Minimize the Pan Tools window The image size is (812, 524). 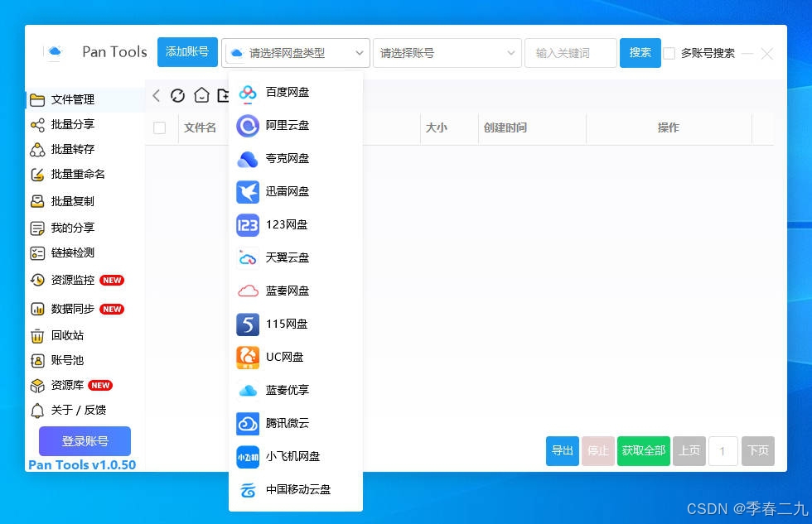pyautogui.click(x=747, y=53)
